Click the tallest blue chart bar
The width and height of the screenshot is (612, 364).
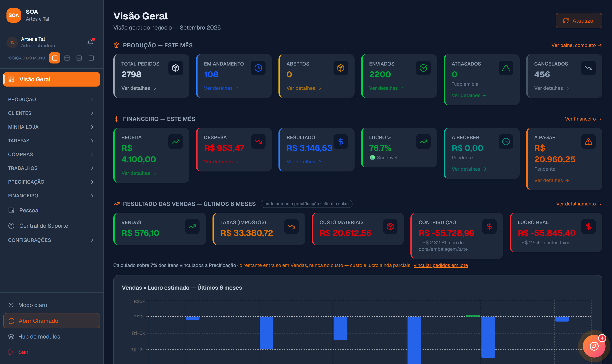(x=414, y=340)
